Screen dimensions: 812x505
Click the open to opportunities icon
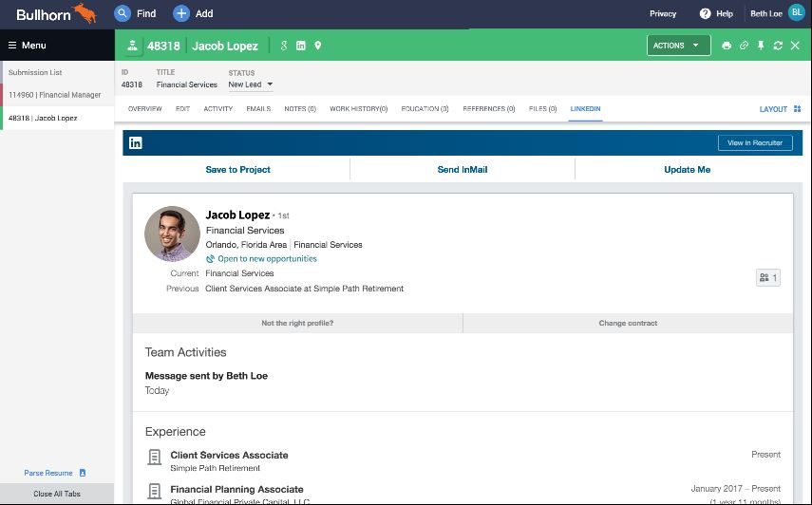[x=210, y=259]
